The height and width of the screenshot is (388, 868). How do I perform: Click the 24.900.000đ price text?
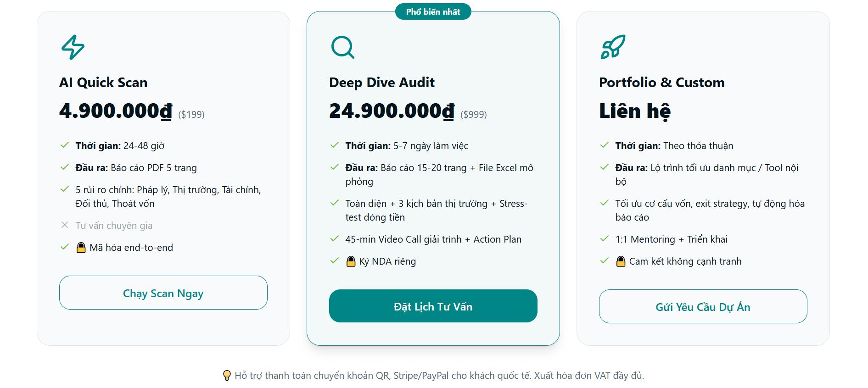coord(392,111)
